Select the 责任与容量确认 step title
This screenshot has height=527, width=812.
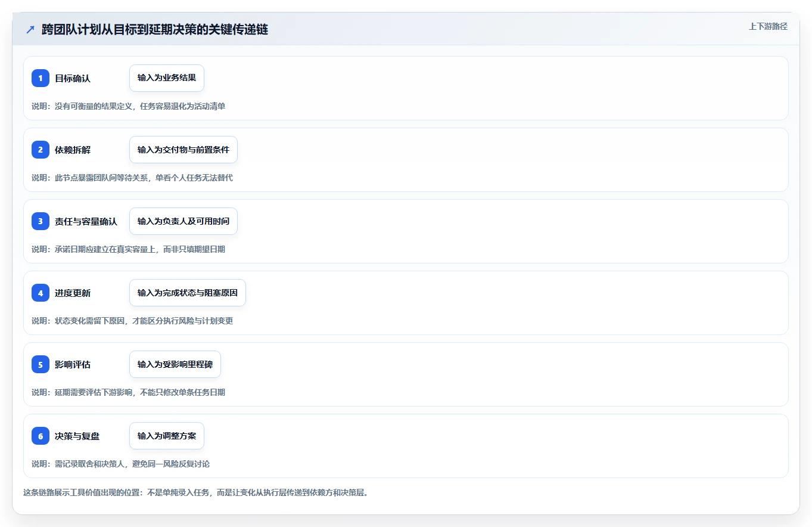[x=86, y=221]
